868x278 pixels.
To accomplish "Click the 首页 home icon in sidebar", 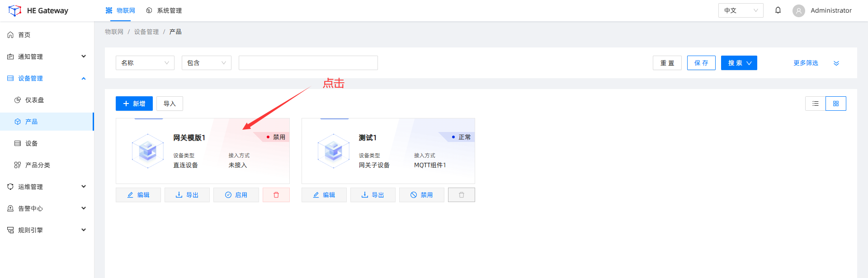I will coord(10,35).
